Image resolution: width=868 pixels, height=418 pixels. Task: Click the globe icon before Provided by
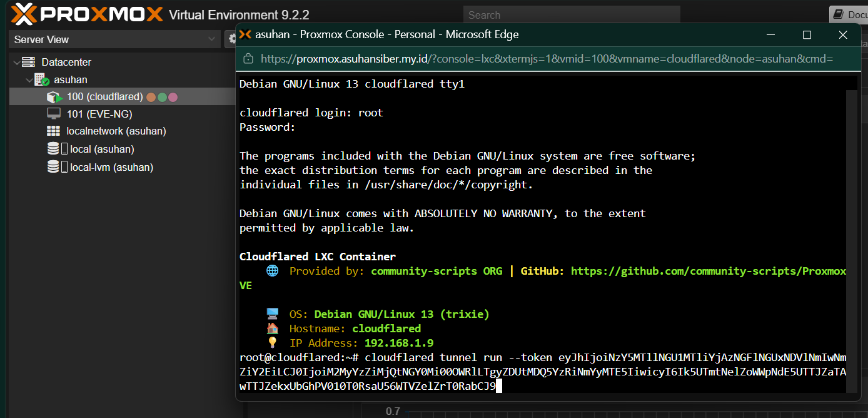(272, 271)
